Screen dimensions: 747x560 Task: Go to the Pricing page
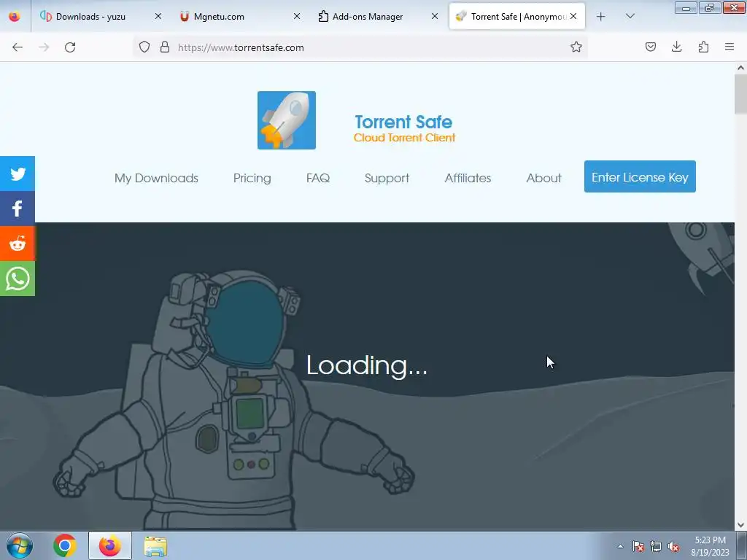click(252, 178)
